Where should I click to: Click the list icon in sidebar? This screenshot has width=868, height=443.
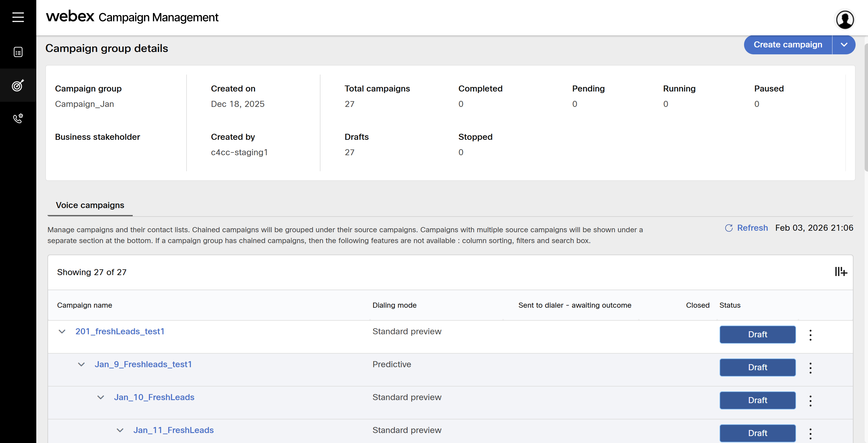[x=18, y=52]
